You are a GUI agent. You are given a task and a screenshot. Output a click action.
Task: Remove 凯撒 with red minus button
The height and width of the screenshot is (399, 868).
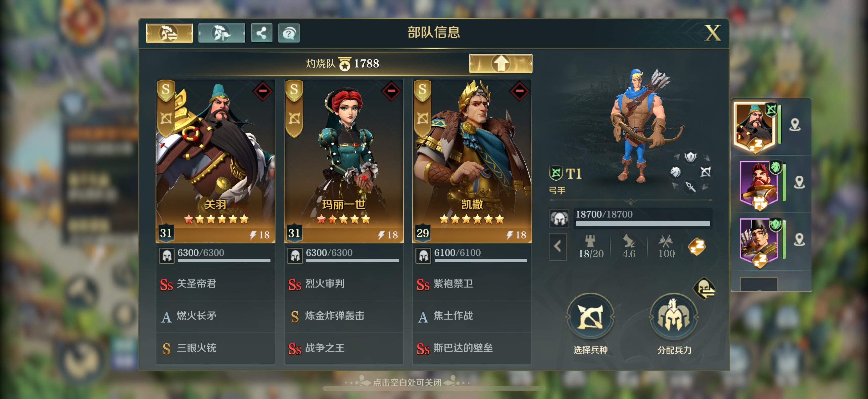click(519, 91)
